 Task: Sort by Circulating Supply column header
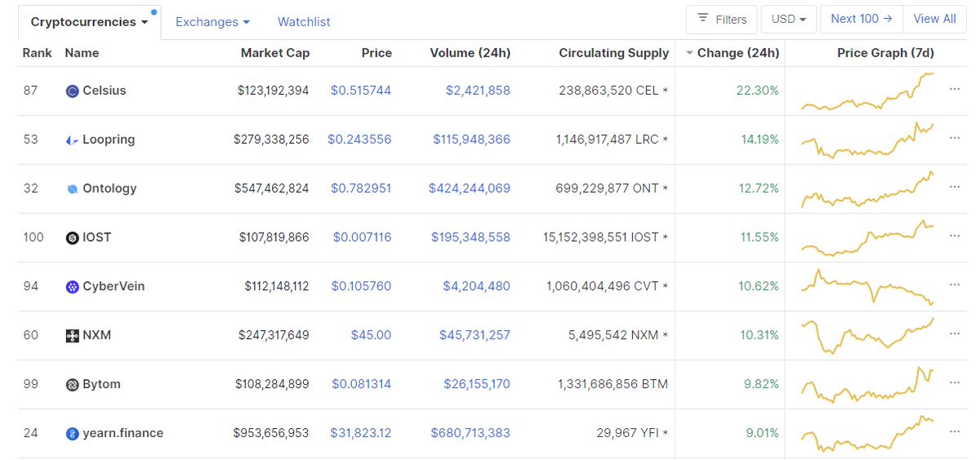(614, 53)
